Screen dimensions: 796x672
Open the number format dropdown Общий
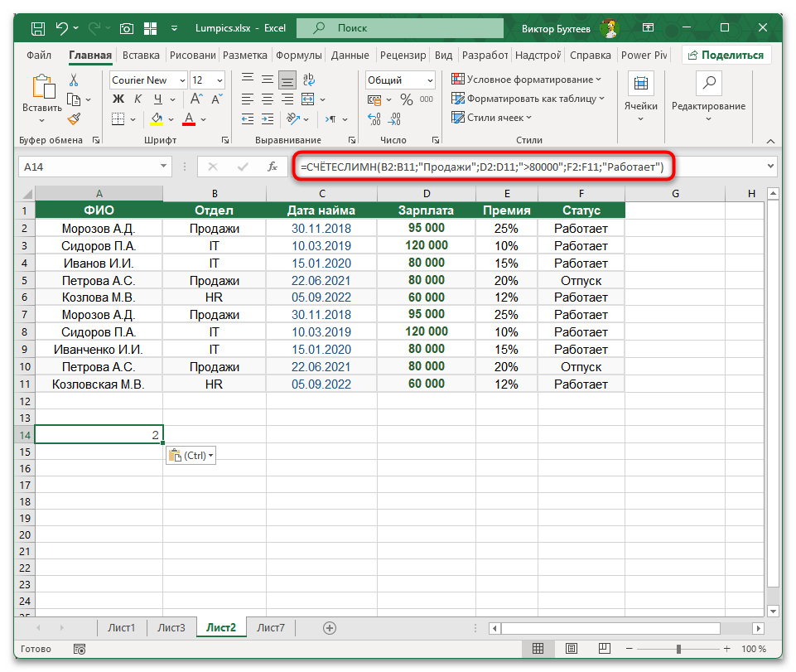tap(430, 80)
